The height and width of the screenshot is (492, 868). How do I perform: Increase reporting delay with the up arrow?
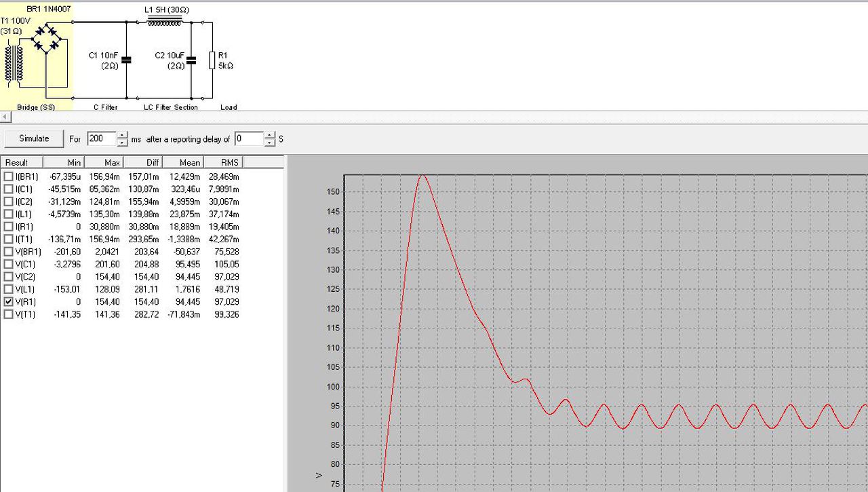tap(270, 135)
